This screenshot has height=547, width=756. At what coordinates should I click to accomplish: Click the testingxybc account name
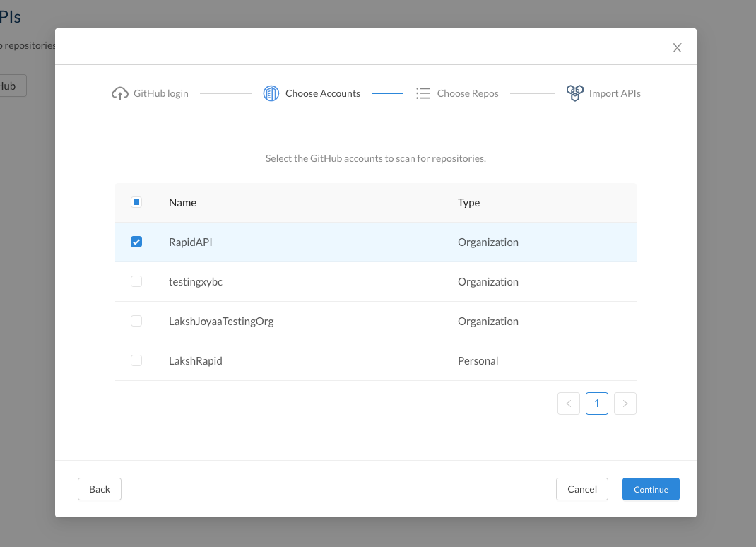click(x=196, y=282)
